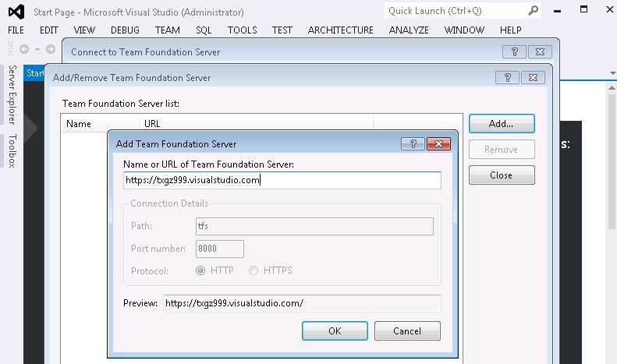617x364 pixels.
Task: Open the navigate backward history dropdown arrow
Action: 37,50
